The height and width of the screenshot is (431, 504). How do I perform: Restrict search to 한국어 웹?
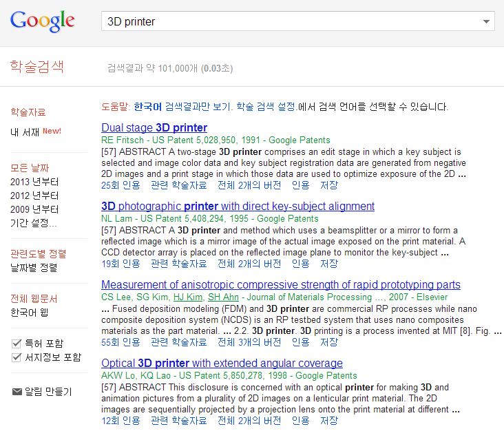[x=29, y=313]
